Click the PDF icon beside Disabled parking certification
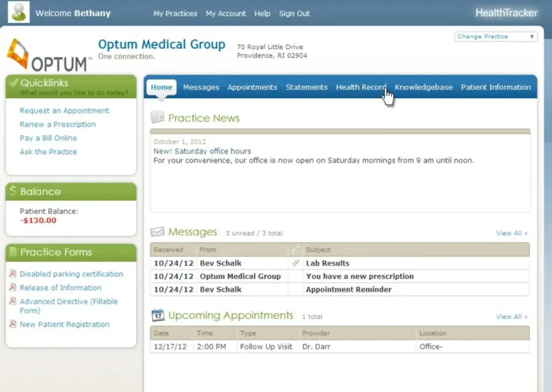The image size is (552, 392). tap(14, 274)
